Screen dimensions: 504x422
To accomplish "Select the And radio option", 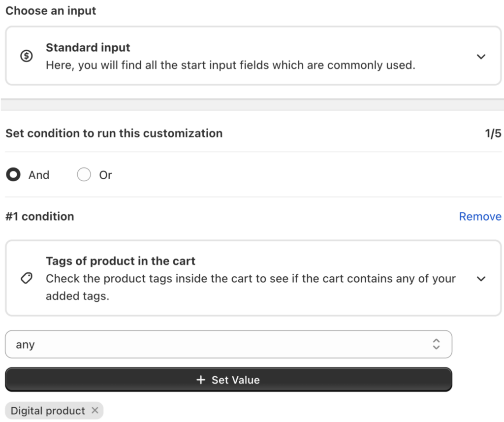I will pos(13,175).
